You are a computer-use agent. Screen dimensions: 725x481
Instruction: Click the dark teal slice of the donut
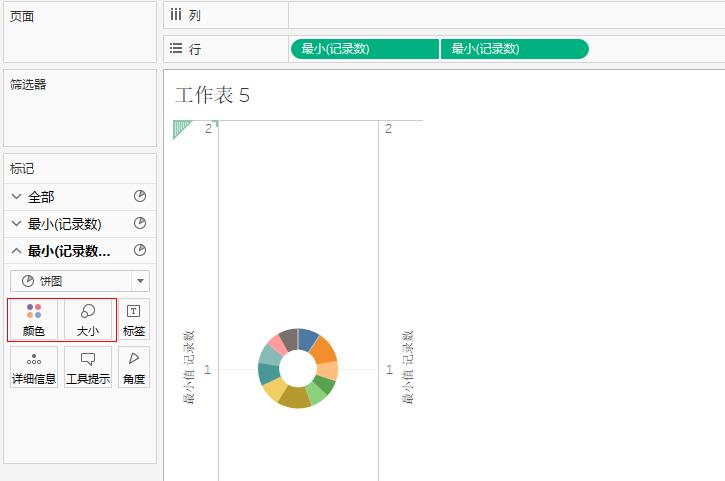(x=268, y=373)
